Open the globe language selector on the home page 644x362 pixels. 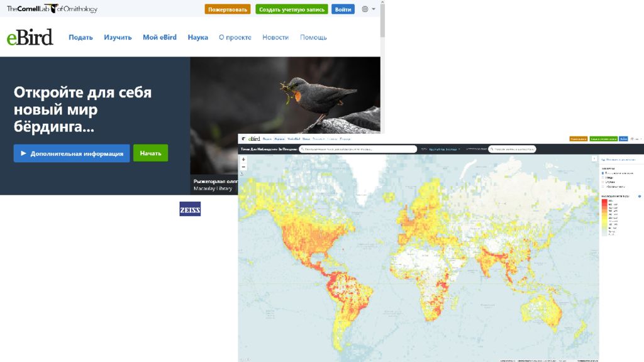[x=369, y=9]
